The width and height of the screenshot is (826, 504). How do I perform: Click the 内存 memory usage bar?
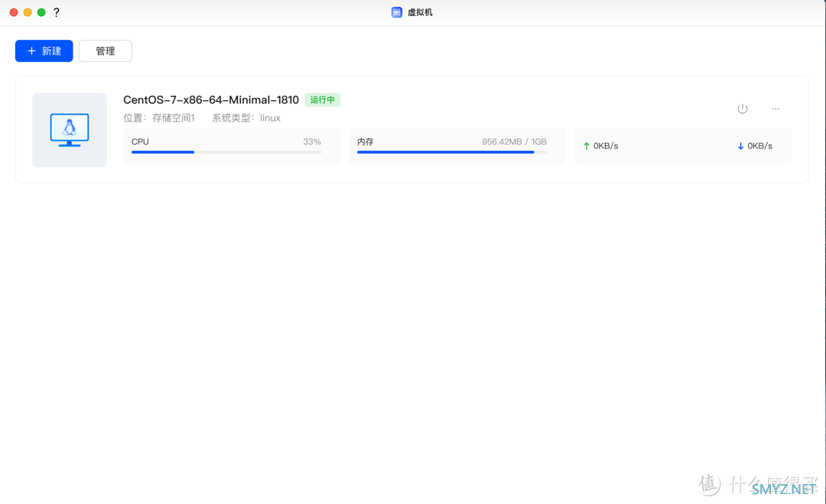(452, 152)
